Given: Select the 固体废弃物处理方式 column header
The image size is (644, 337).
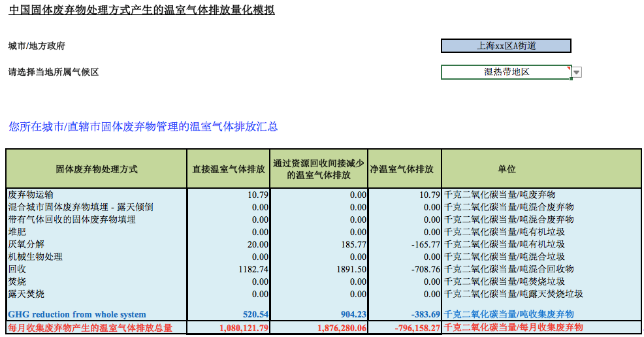Looking at the screenshot, I should (97, 169).
